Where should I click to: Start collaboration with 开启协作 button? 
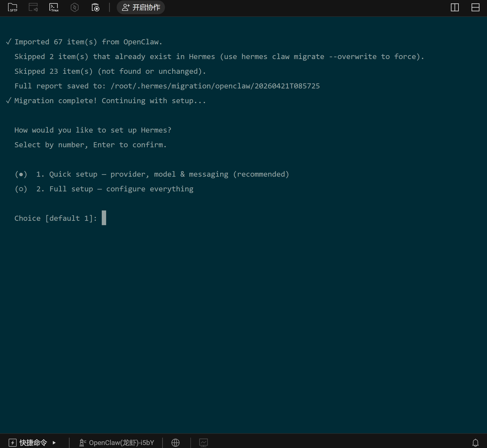(x=141, y=7)
